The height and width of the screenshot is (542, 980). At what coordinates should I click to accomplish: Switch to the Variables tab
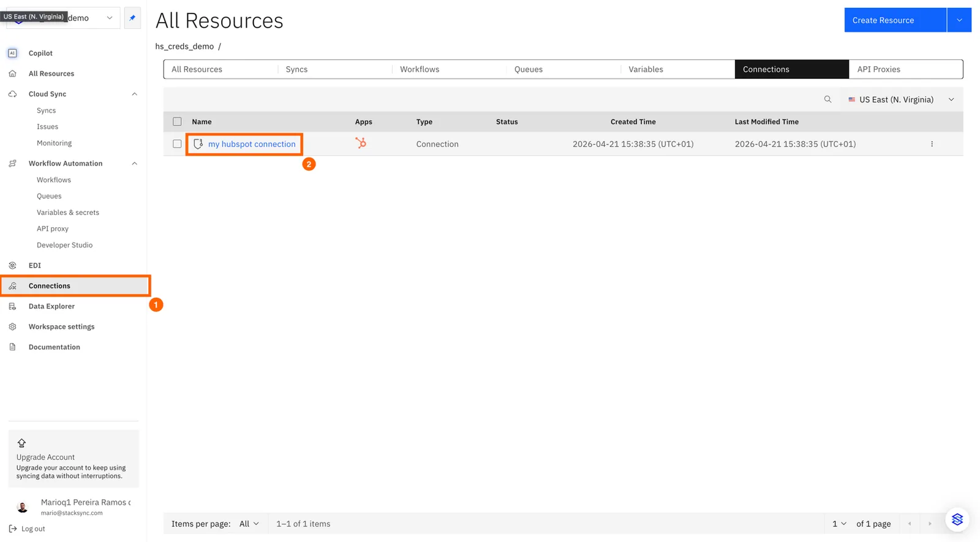pyautogui.click(x=677, y=69)
